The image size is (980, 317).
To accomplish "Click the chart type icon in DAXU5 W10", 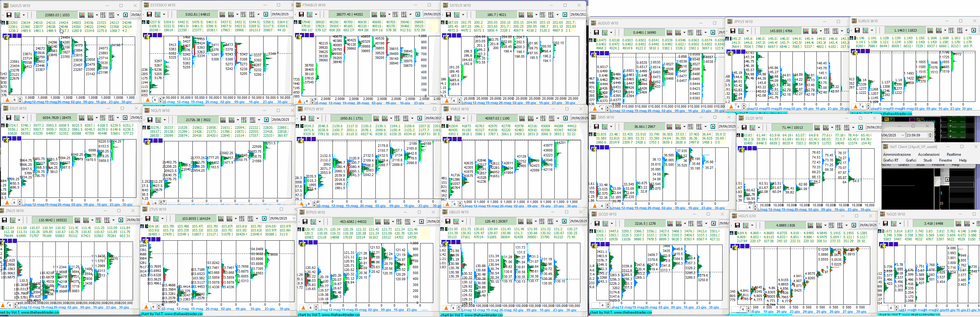I will click(x=17, y=15).
